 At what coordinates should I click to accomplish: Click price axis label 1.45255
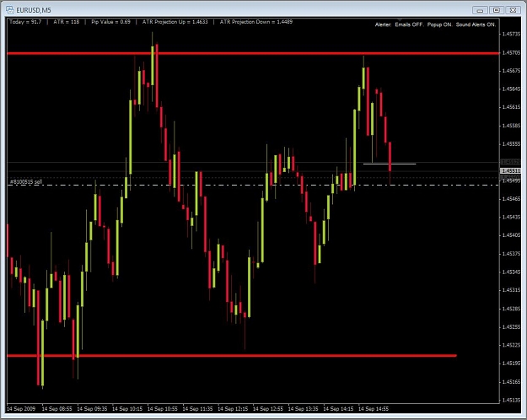pos(511,327)
